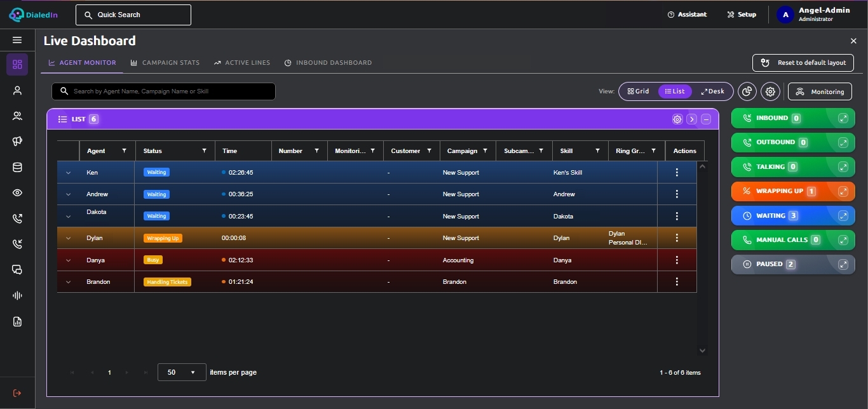Screen dimensions: 868x409
Task: Expand row details for Andrew
Action: [68, 194]
